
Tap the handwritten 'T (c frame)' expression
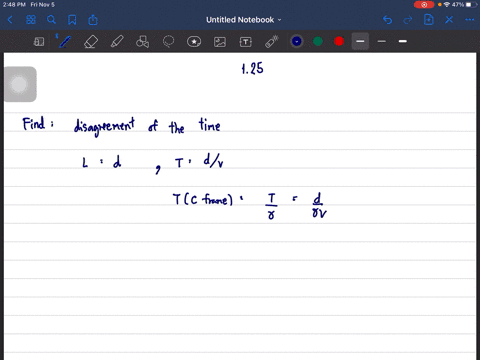(x=203, y=199)
